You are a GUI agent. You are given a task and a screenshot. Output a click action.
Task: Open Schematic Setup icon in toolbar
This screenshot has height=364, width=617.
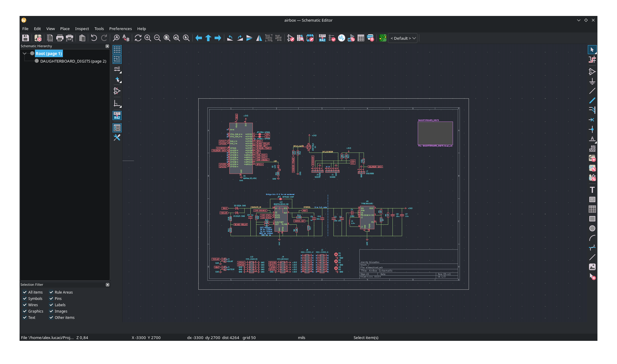click(38, 38)
